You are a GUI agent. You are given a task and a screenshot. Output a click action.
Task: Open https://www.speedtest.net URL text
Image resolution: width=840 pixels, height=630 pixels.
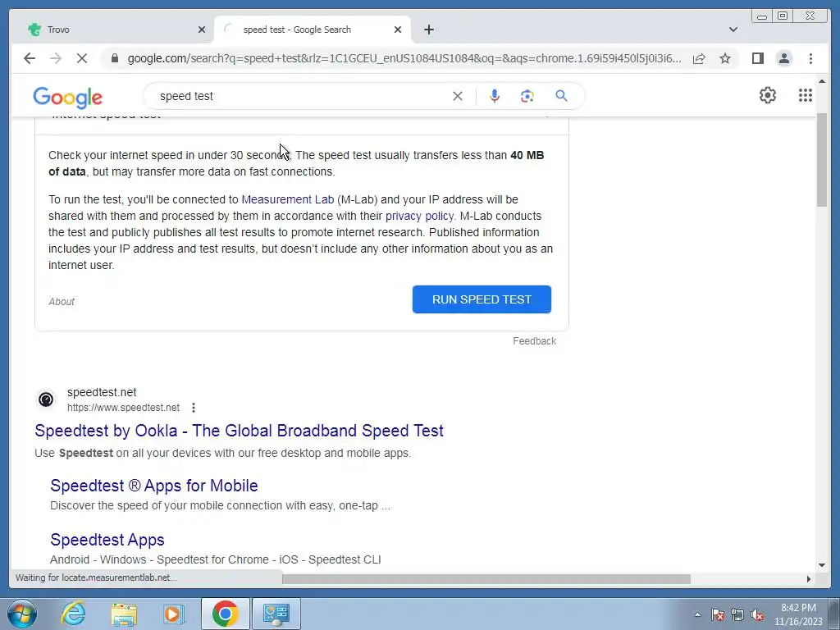point(123,408)
